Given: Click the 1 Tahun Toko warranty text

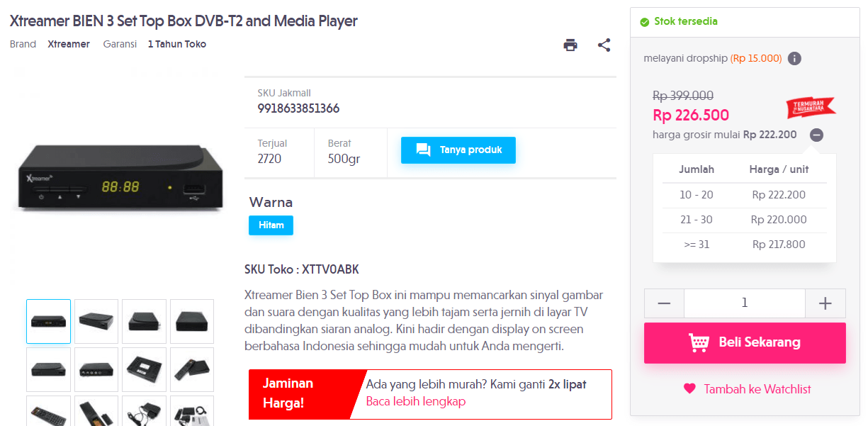Looking at the screenshot, I should 177,44.
